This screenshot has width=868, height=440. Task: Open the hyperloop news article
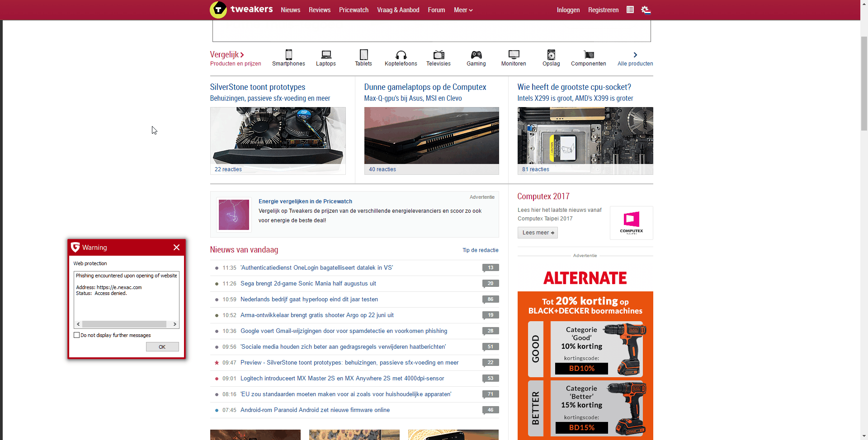(309, 299)
